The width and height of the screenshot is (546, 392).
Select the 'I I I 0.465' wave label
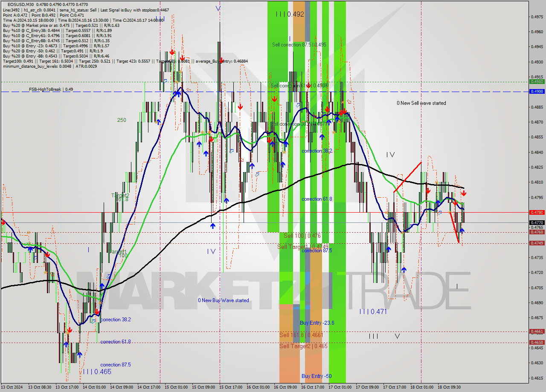(97, 372)
